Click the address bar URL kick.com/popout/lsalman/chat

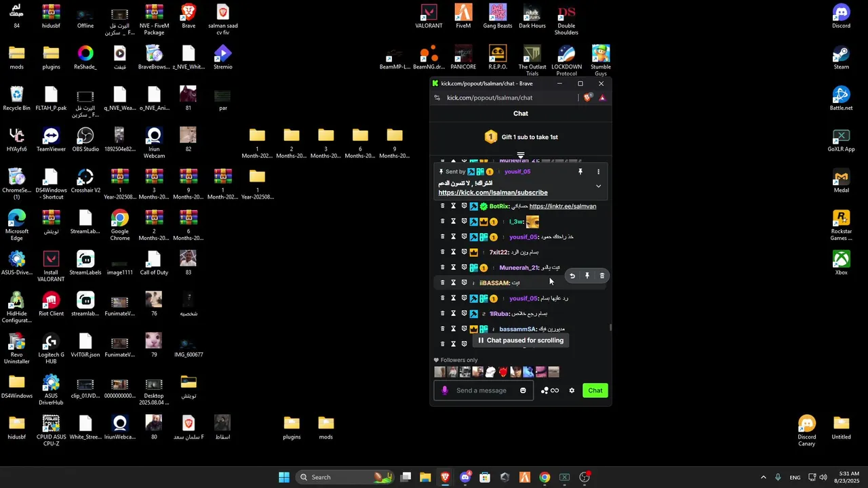point(490,98)
